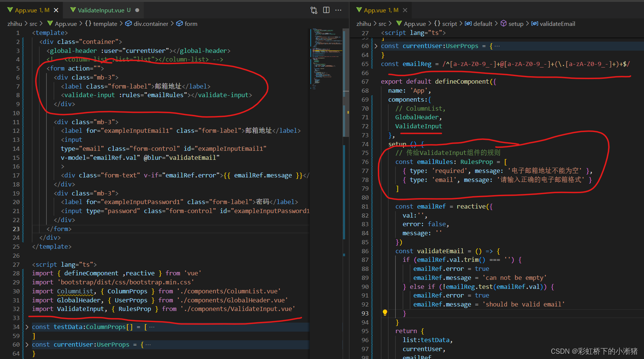
Task: Click the Open Changes diff icon
Action: click(314, 10)
